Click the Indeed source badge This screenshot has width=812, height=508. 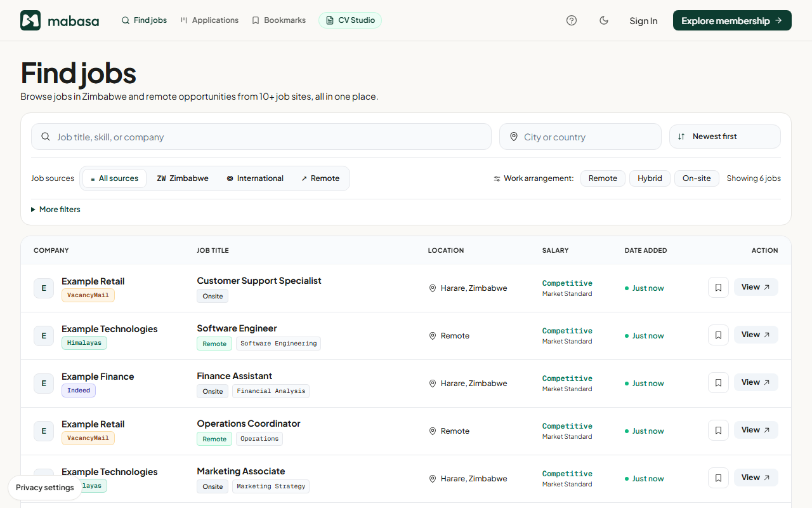click(79, 391)
